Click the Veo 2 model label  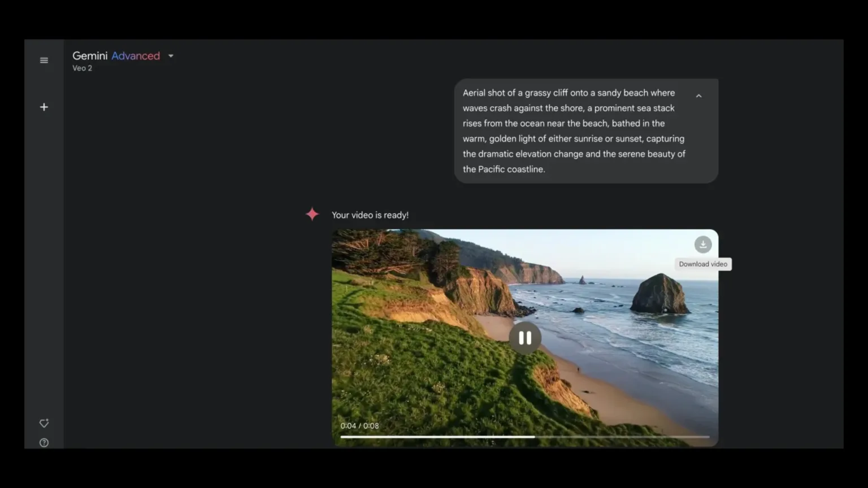82,68
